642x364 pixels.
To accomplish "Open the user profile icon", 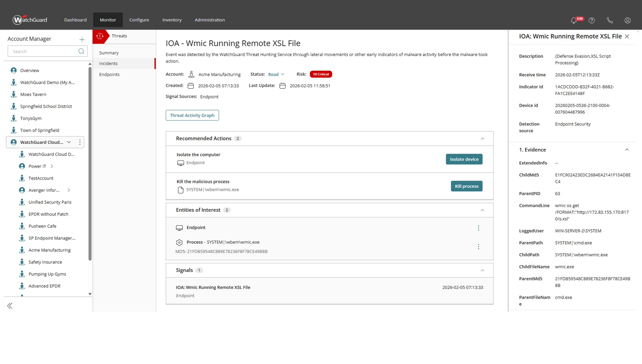I will pyautogui.click(x=628, y=20).
